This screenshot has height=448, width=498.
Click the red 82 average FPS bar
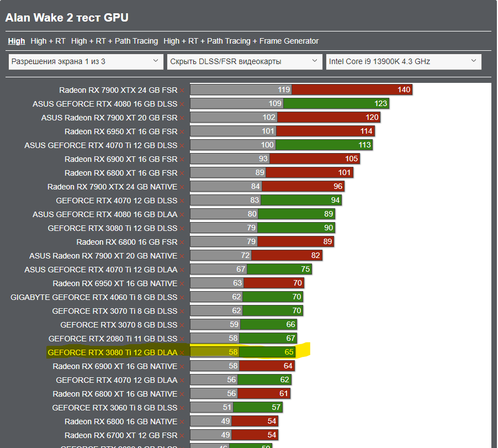287,255
